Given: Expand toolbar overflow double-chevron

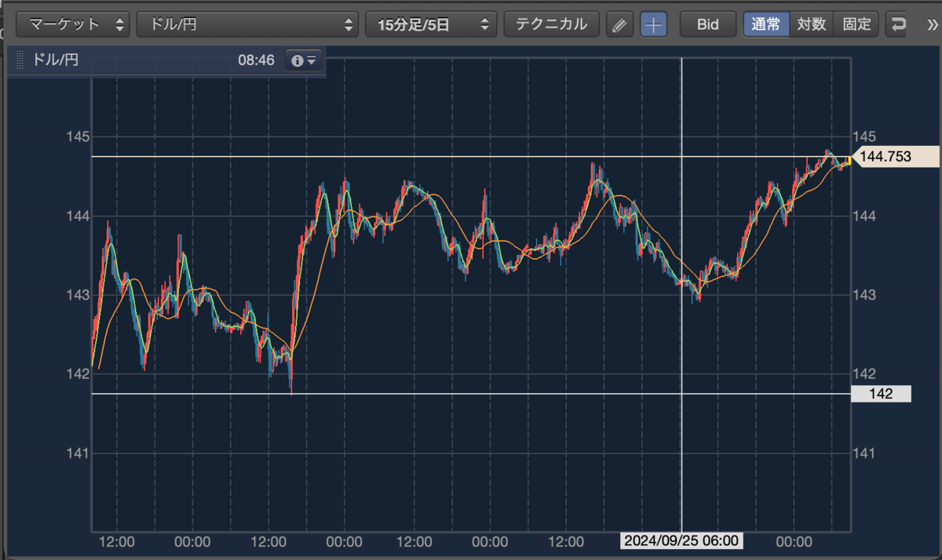Looking at the screenshot, I should click(x=932, y=24).
